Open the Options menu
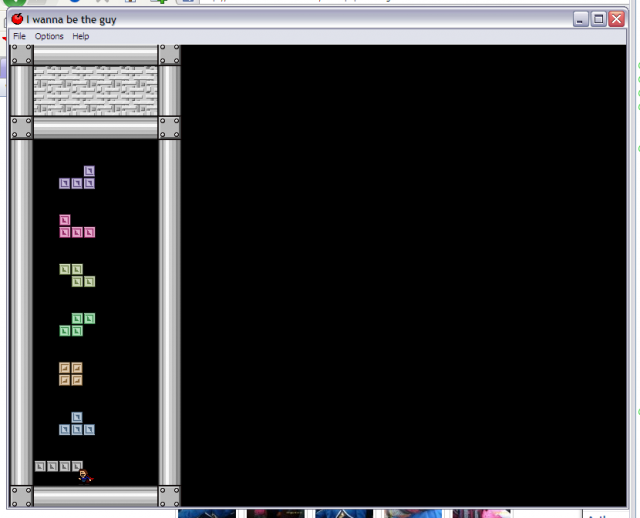The height and width of the screenshot is (518, 640). pos(49,36)
